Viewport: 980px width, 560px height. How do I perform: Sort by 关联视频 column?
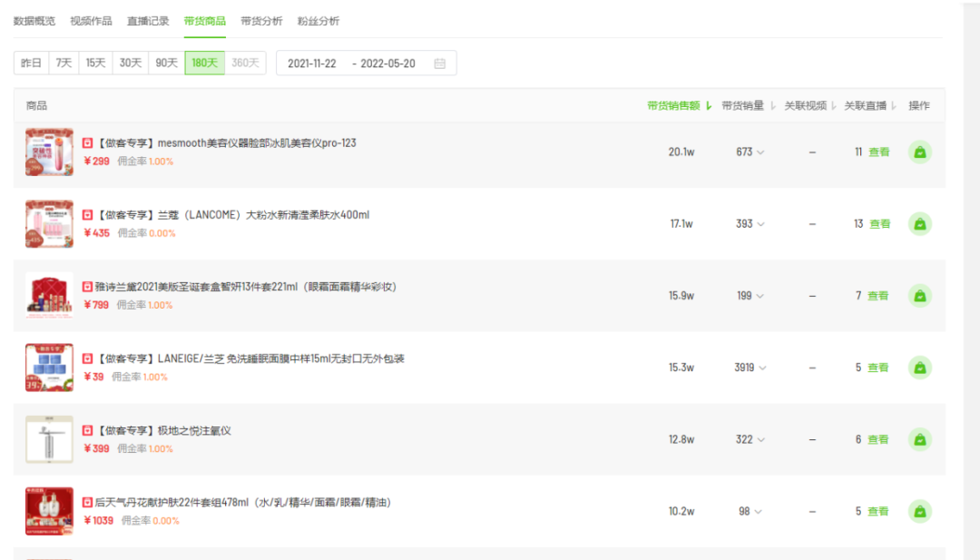tap(810, 105)
